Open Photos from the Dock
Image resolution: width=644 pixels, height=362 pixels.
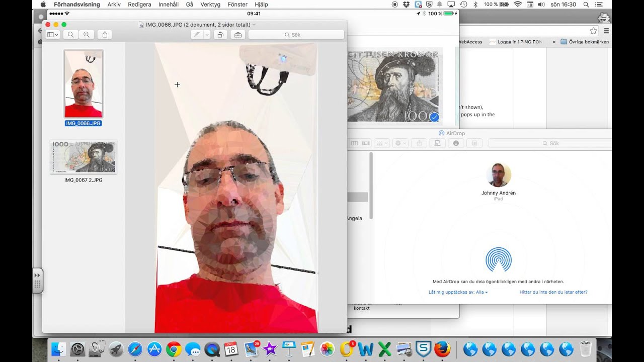328,349
